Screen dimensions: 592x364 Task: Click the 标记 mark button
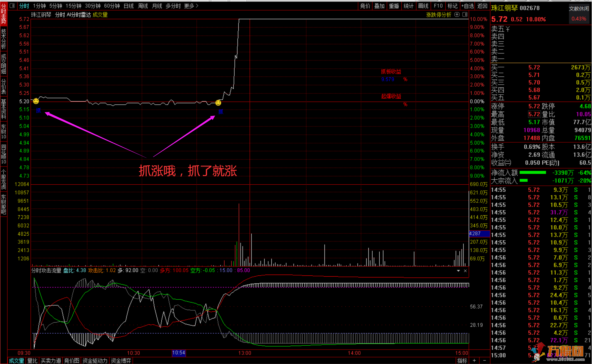[x=452, y=6]
